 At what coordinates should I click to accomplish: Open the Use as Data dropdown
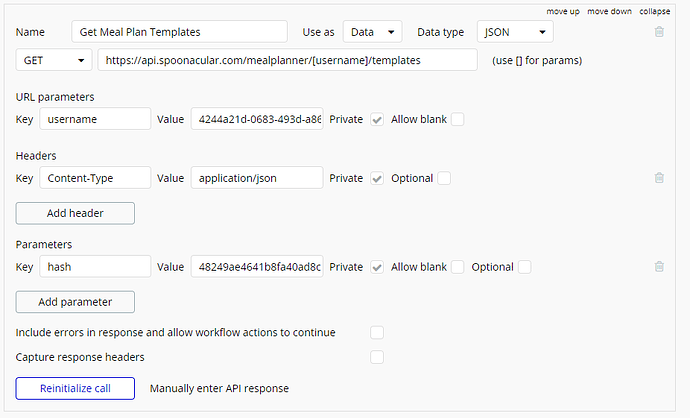tap(373, 32)
